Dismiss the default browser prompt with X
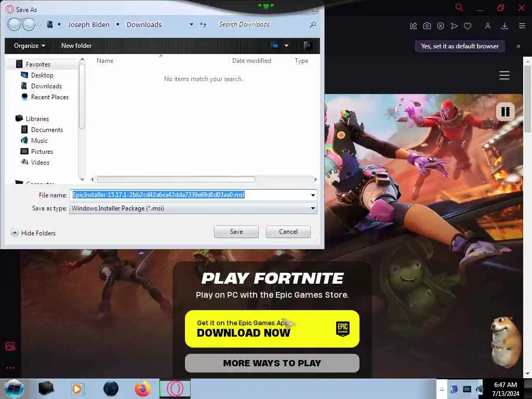 518,46
